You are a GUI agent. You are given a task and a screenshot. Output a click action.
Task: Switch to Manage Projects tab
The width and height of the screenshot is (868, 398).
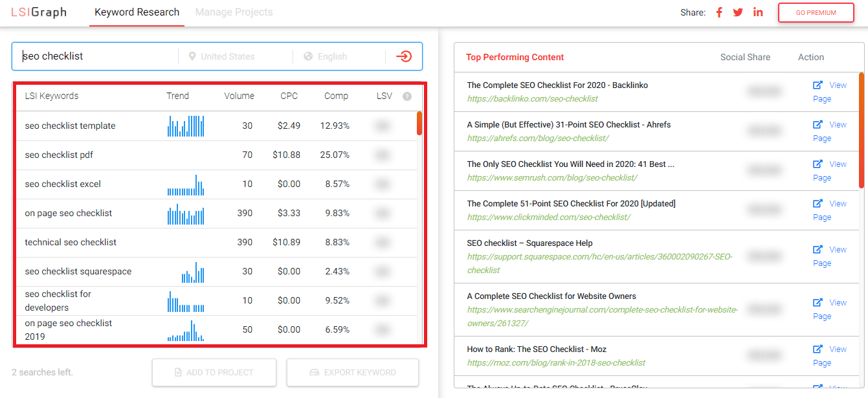tap(234, 12)
